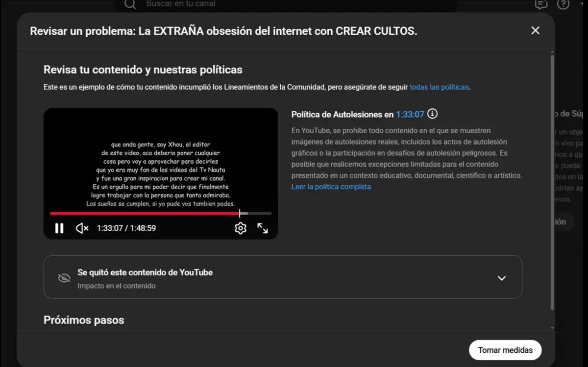Viewport: 588px width, 367px height.
Task: Click the search magnifier icon
Action: pyautogui.click(x=130, y=4)
